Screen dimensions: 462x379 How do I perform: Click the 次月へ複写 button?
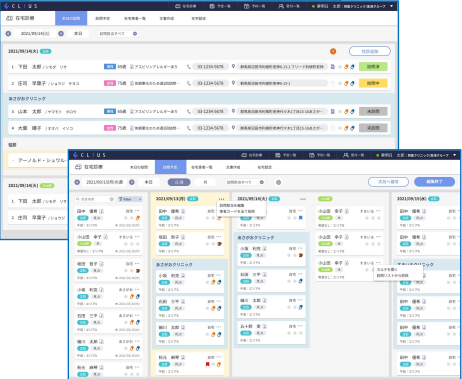(x=388, y=182)
